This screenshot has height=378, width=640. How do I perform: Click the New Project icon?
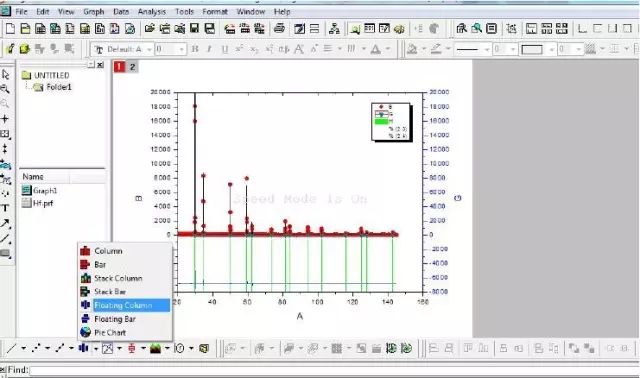click(x=10, y=29)
